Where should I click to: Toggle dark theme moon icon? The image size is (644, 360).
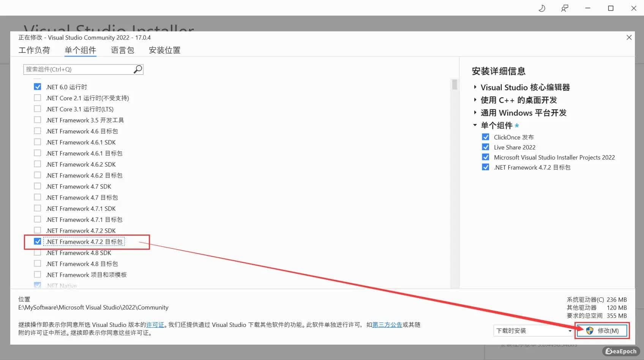point(542,8)
